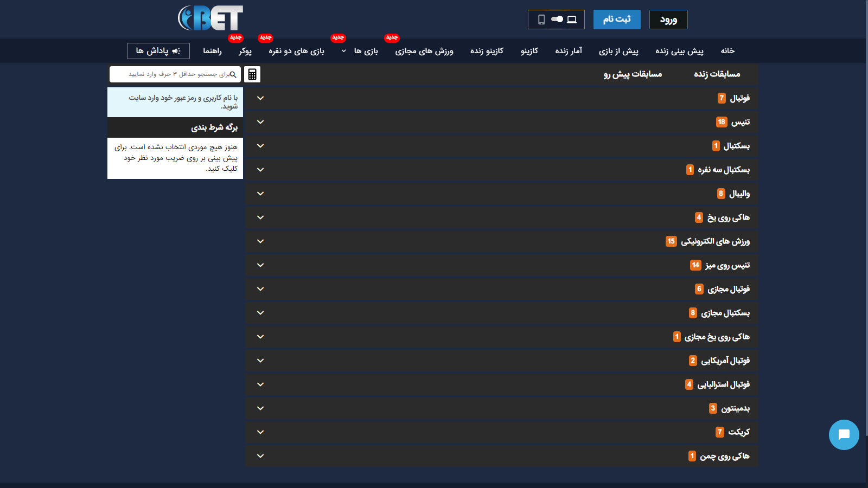Viewport: 868px width, 488px height.
Task: Expand the هاکی روی یخ مجازی row chevron
Action: 260,337
